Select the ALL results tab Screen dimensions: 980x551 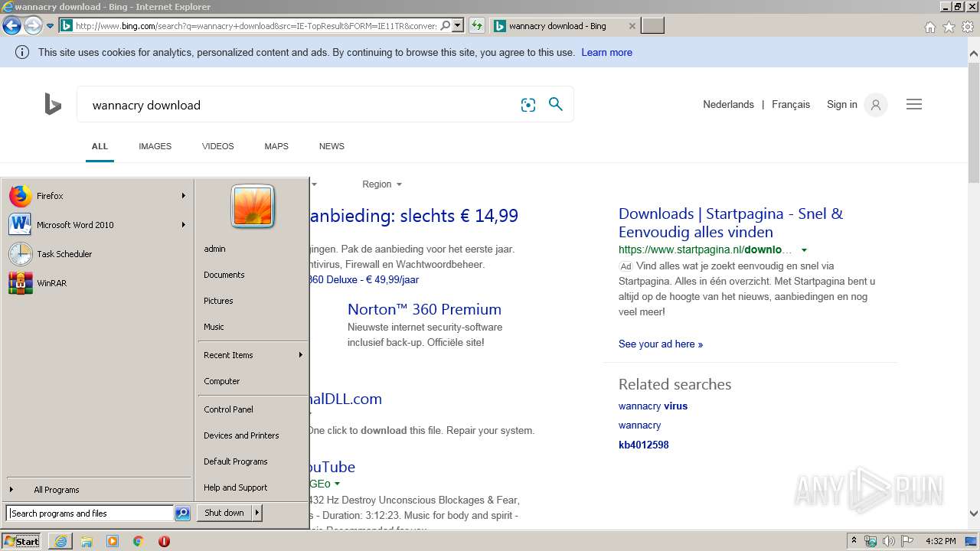100,146
